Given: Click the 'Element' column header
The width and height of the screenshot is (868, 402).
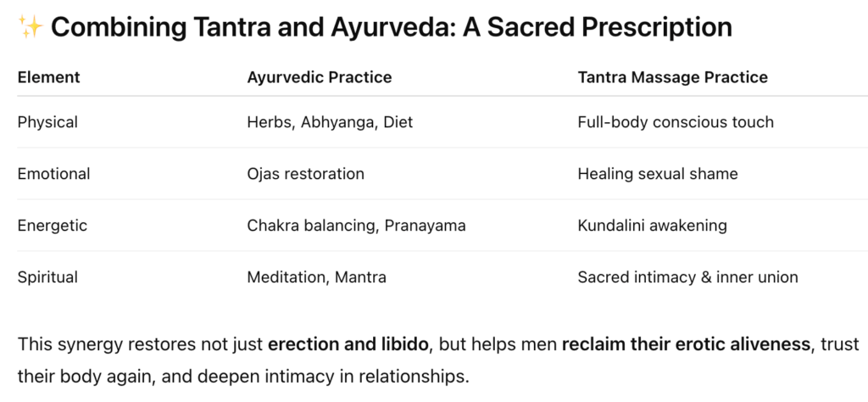Looking at the screenshot, I should (x=48, y=77).
